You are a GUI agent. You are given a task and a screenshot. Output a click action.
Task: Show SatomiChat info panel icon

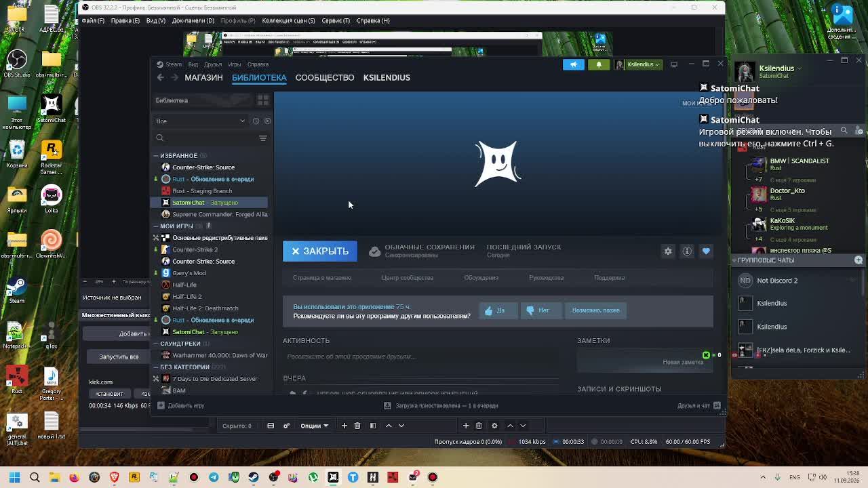click(687, 251)
